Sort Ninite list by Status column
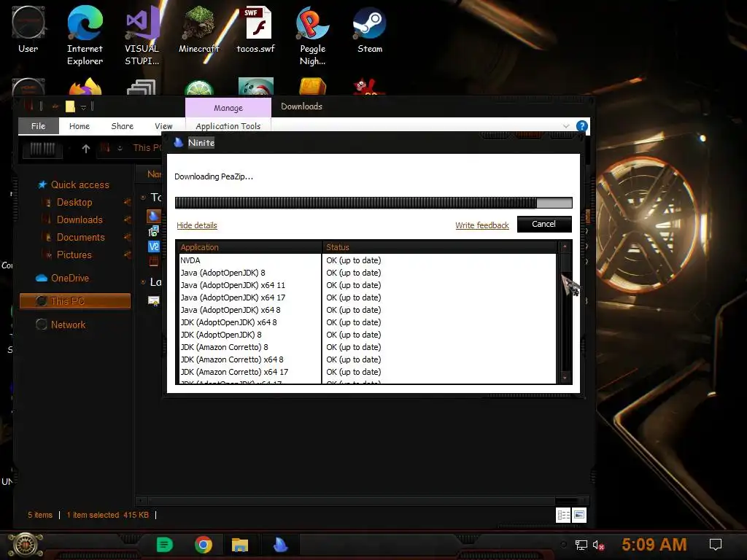Screen dimensions: 747x560 pyautogui.click(x=439, y=247)
